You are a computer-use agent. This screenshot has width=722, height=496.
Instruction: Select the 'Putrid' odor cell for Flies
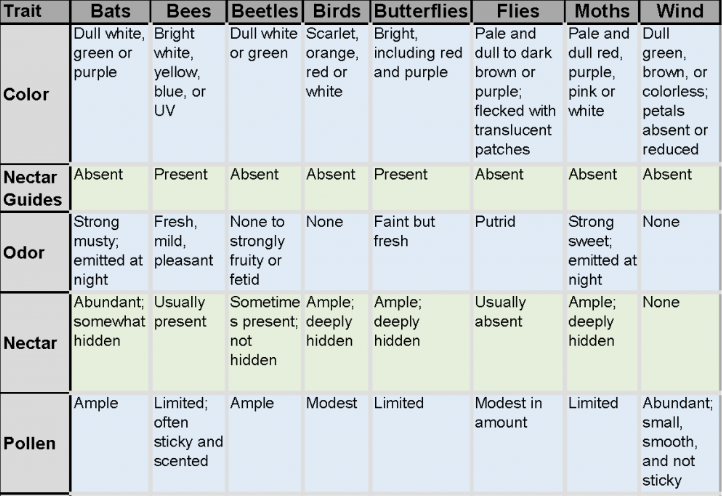518,250
